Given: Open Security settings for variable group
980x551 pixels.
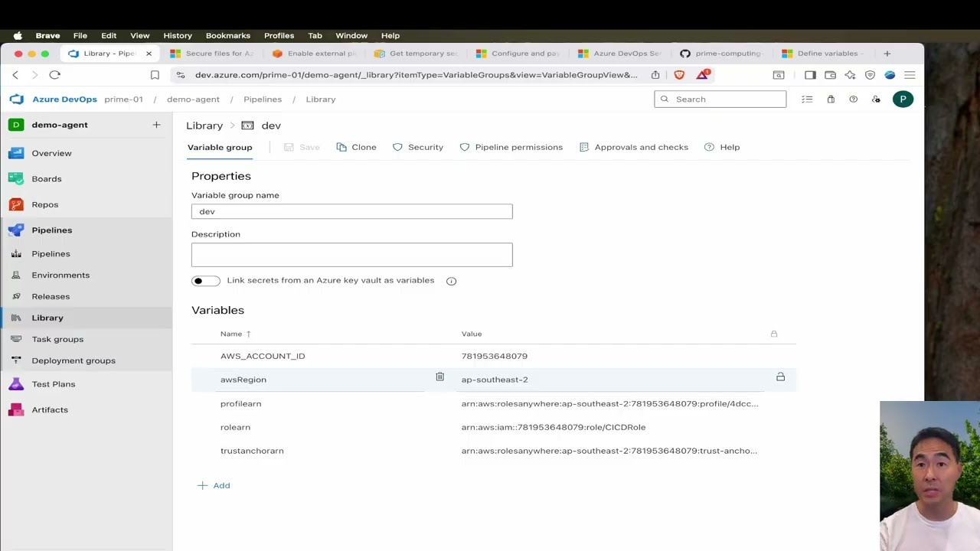Looking at the screenshot, I should tap(418, 147).
